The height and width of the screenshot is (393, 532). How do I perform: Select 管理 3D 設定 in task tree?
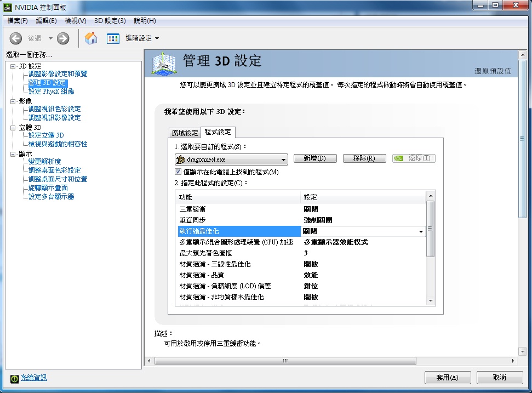48,82
